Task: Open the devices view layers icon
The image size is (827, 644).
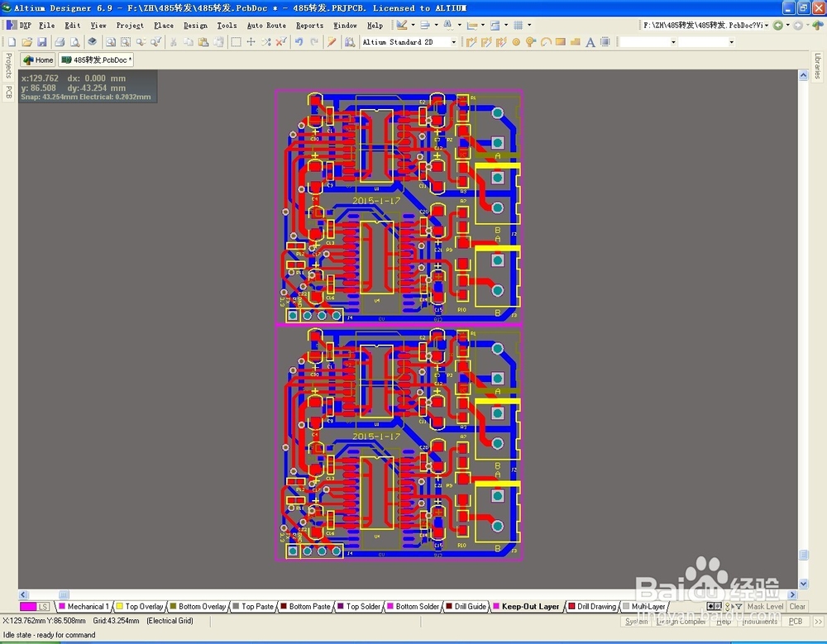Action: click(93, 41)
